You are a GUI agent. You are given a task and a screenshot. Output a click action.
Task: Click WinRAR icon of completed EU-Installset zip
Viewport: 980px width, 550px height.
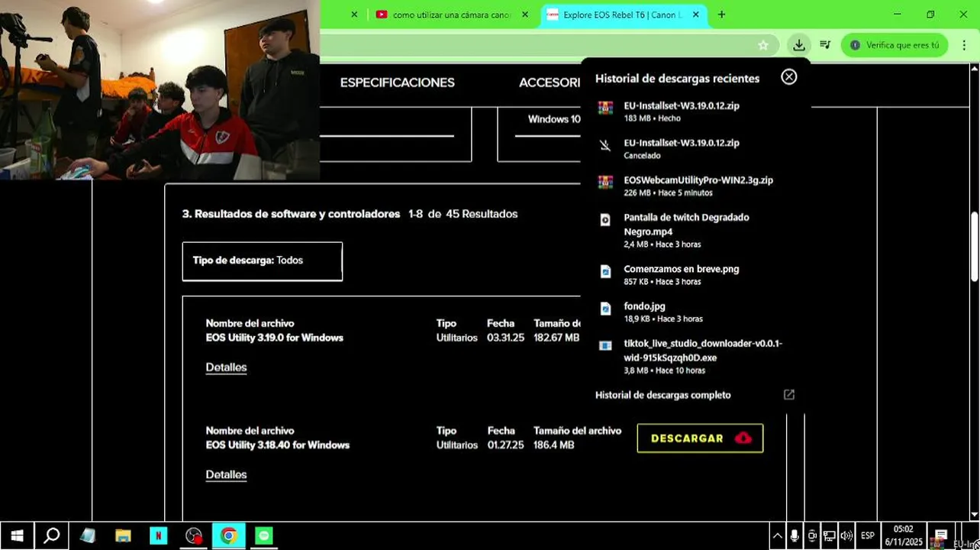605,108
